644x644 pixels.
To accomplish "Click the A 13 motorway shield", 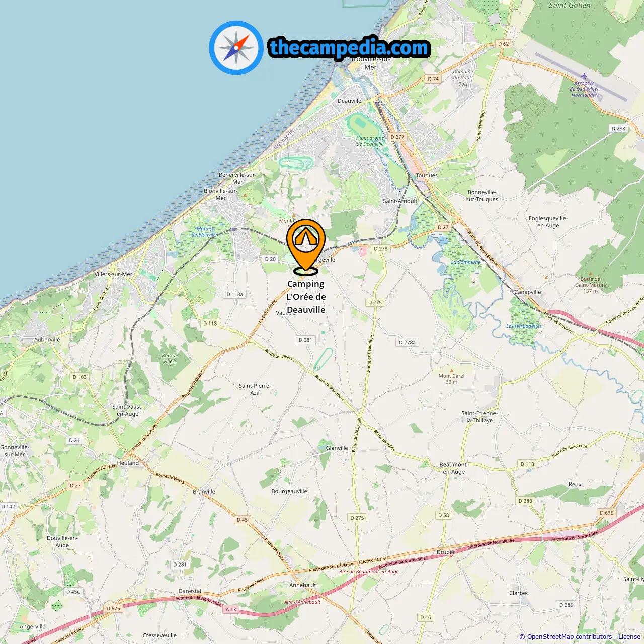I will (230, 609).
